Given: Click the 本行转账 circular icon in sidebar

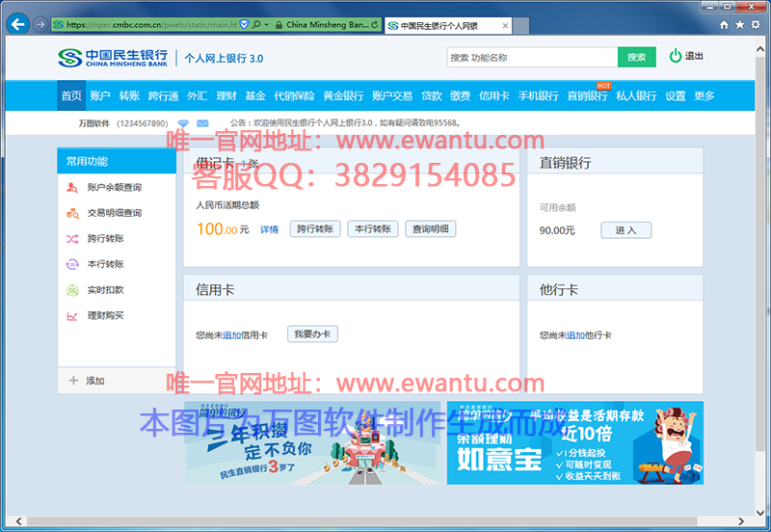Looking at the screenshot, I should 72,264.
